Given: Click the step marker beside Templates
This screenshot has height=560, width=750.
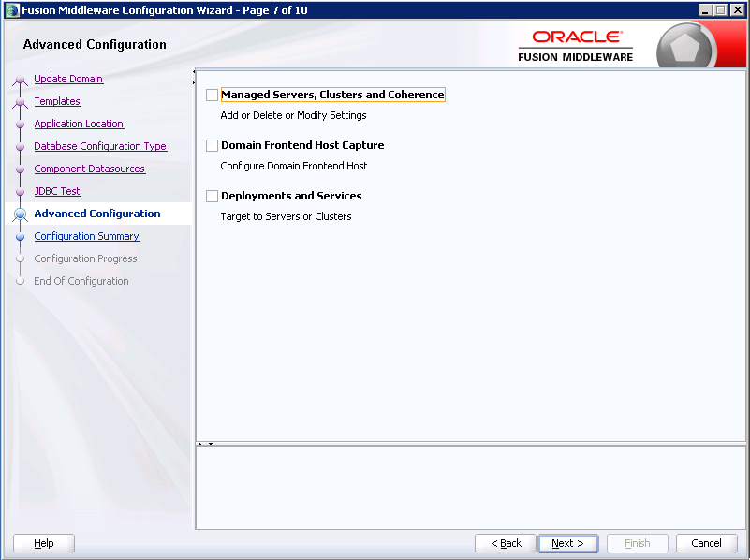Looking at the screenshot, I should [x=20, y=102].
